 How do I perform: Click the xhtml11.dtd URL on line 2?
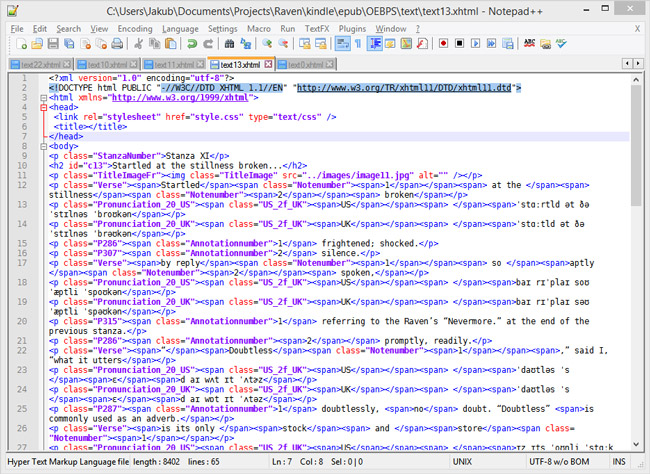[x=404, y=88]
